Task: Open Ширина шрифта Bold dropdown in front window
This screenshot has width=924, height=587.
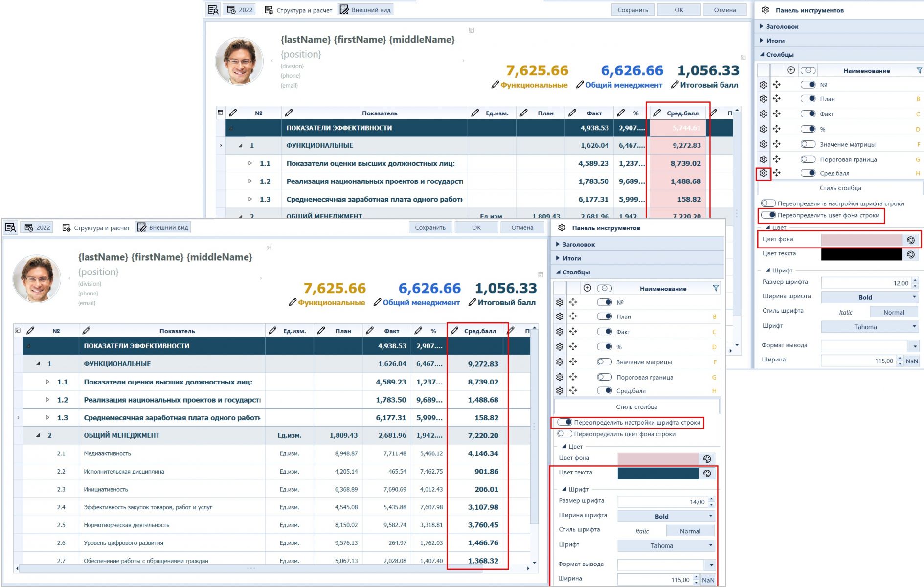Action: click(666, 516)
